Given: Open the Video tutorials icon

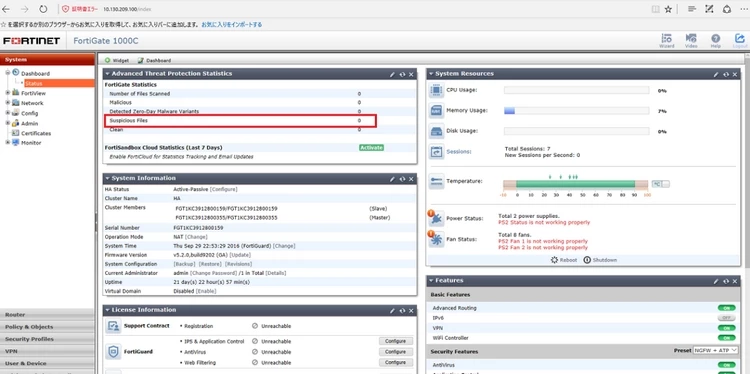Looking at the screenshot, I should point(691,40).
